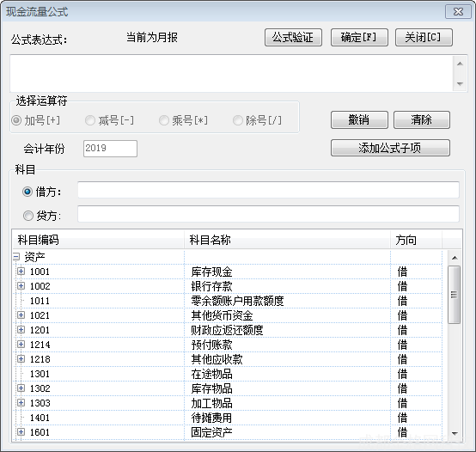Image resolution: width=476 pixels, height=452 pixels.
Task: Select the 1011 零余额账户用款额度 row
Action: (227, 301)
